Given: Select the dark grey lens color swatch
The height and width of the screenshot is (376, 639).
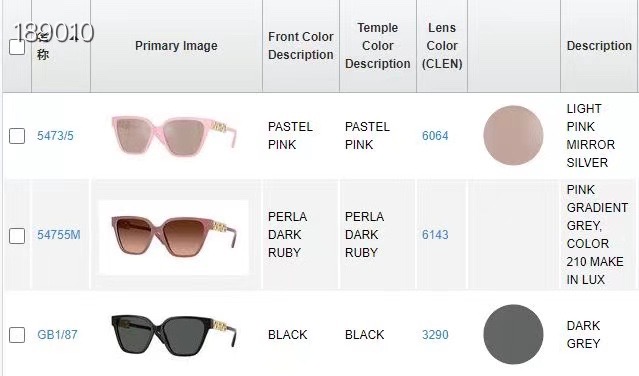Looking at the screenshot, I should (513, 334).
